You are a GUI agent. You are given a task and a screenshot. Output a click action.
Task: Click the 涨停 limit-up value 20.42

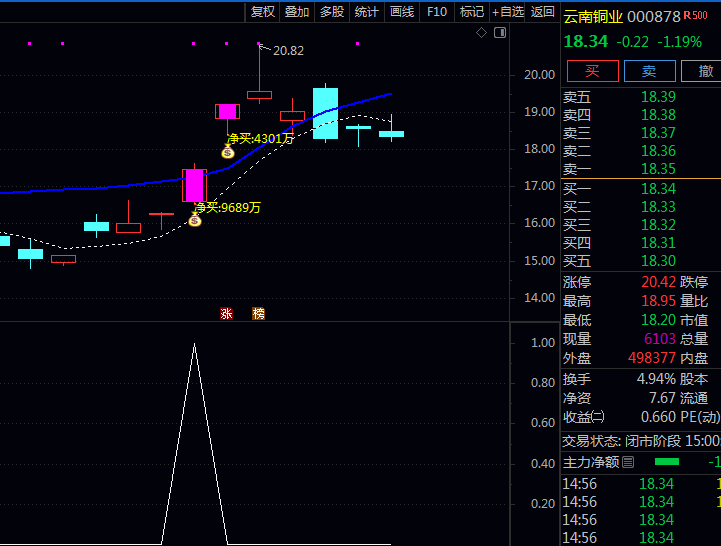point(658,282)
